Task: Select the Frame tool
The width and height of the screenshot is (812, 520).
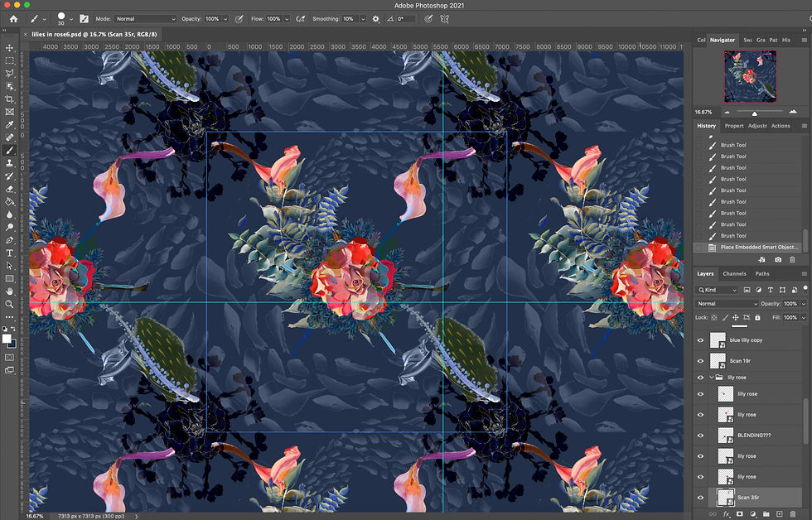Action: point(9,112)
